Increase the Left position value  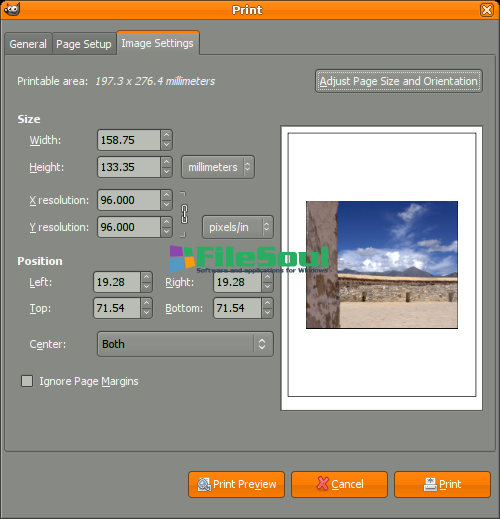(146, 277)
